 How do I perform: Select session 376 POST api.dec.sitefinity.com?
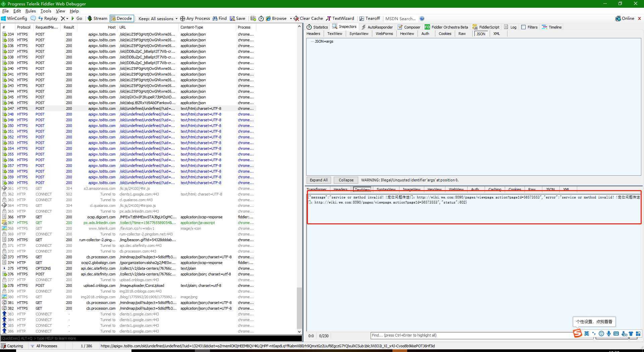(x=128, y=274)
